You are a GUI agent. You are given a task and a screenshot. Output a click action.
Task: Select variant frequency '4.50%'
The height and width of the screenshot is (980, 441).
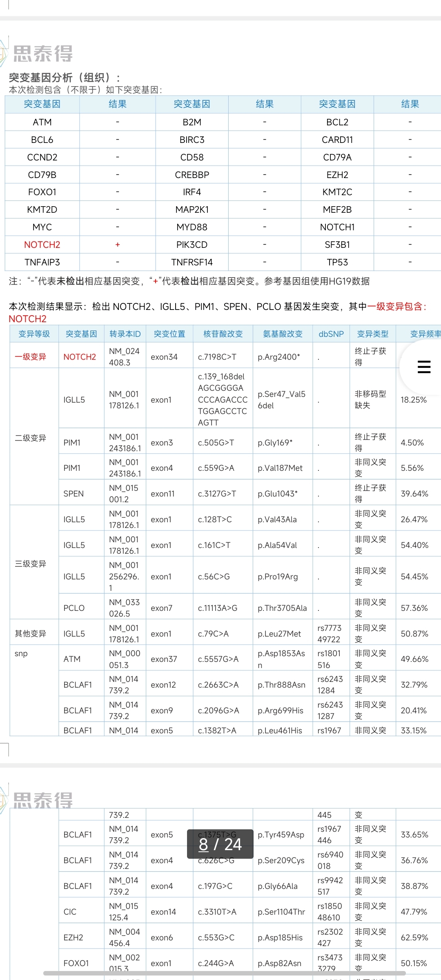(x=412, y=443)
